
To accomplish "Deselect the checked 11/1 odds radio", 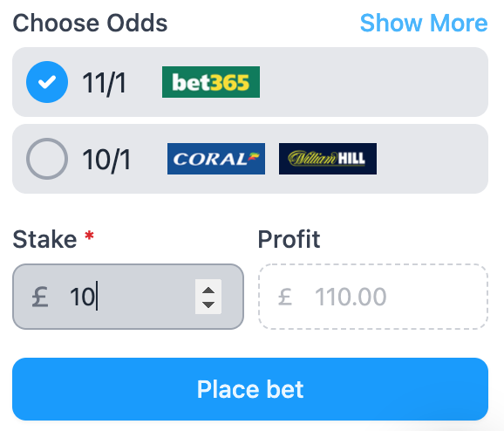I will [47, 82].
